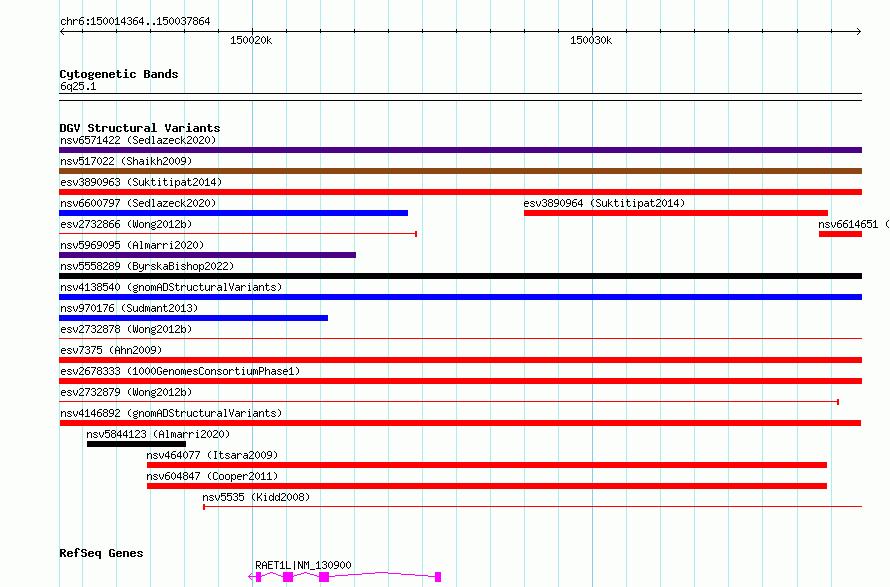The image size is (890, 587).
Task: Click the blue bar of nsv970176
Action: (194, 318)
